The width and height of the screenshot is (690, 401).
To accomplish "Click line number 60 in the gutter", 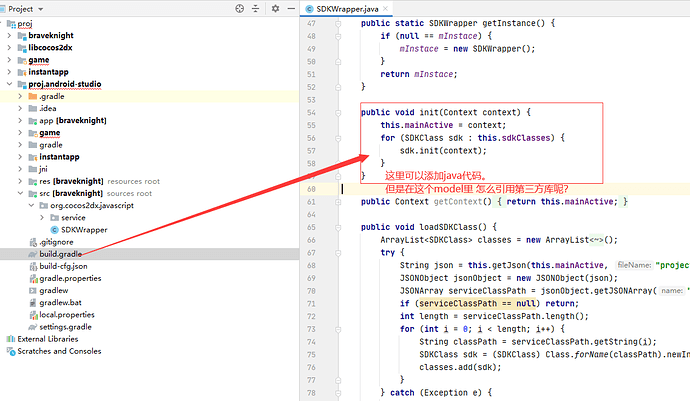I will coord(312,189).
